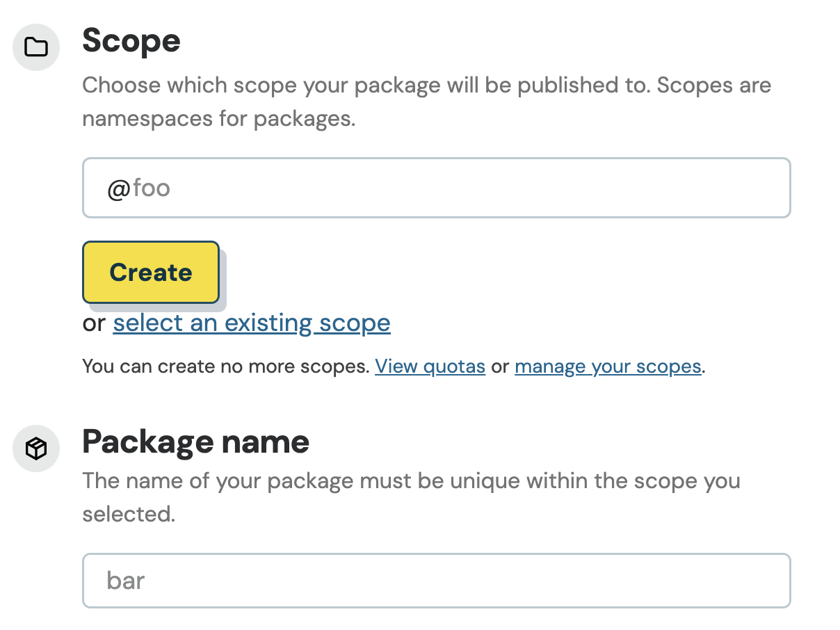
Task: Click 'or' before select an existing scope
Action: pyautogui.click(x=94, y=323)
